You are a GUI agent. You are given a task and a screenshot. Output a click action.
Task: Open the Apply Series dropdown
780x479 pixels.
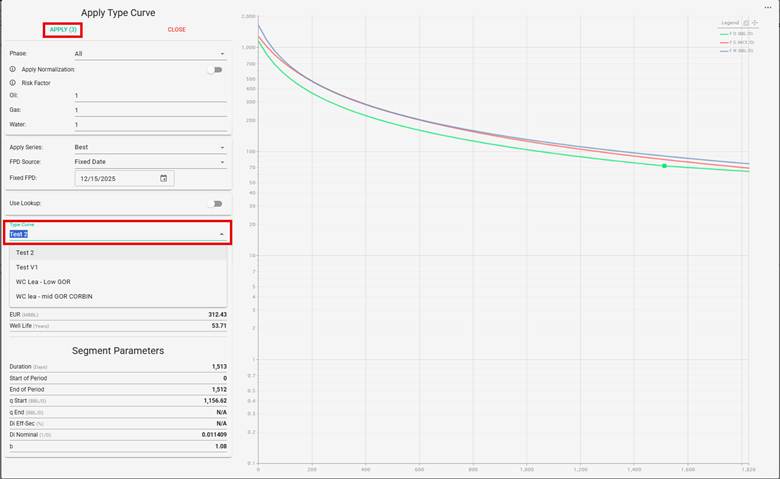[150, 147]
